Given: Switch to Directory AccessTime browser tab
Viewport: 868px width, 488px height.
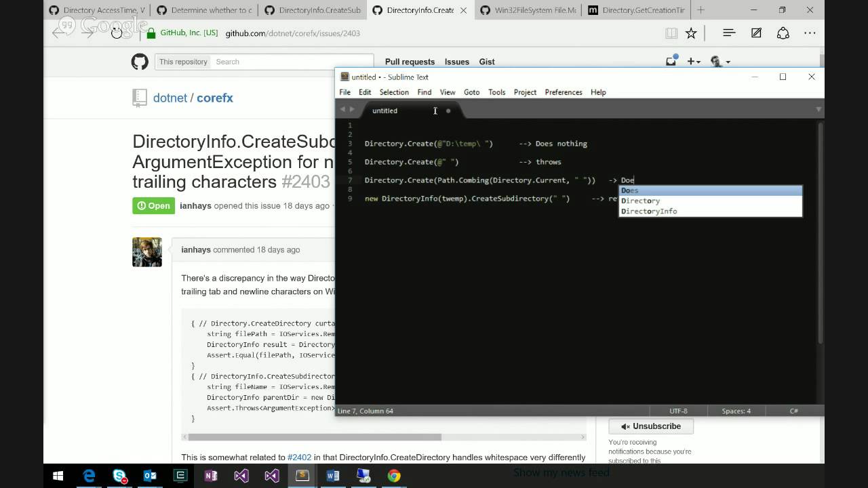Looking at the screenshot, I should pyautogui.click(x=98, y=10).
